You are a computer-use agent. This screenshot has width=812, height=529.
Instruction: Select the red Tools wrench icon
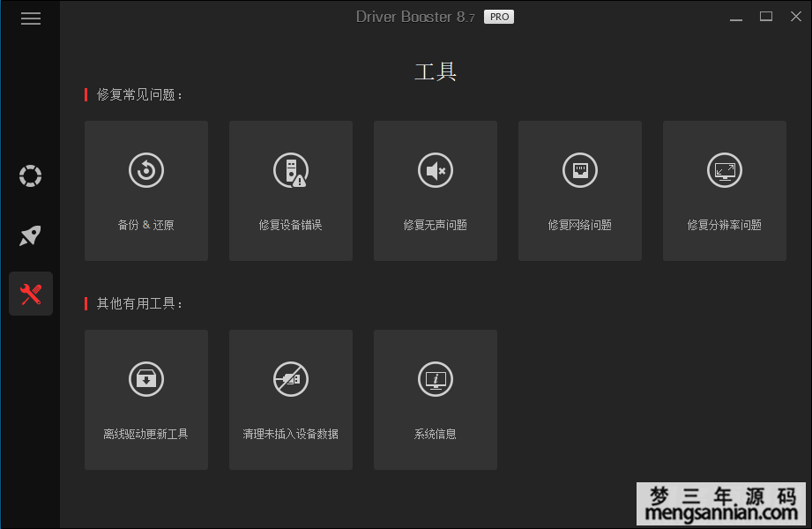click(x=31, y=294)
